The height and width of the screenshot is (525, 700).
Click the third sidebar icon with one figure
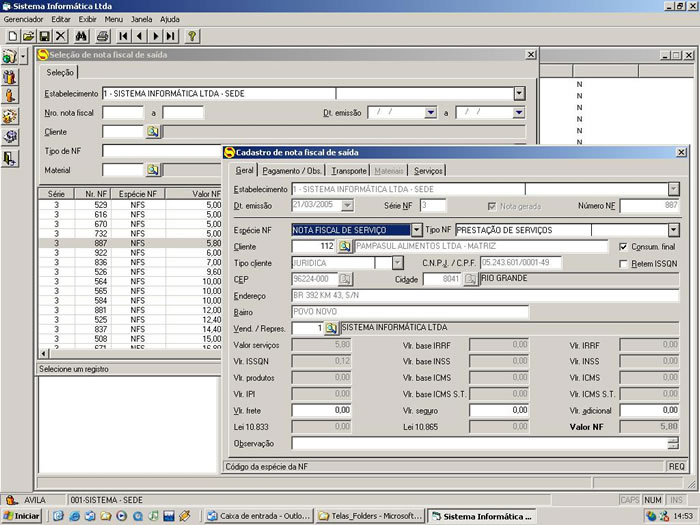point(10,96)
